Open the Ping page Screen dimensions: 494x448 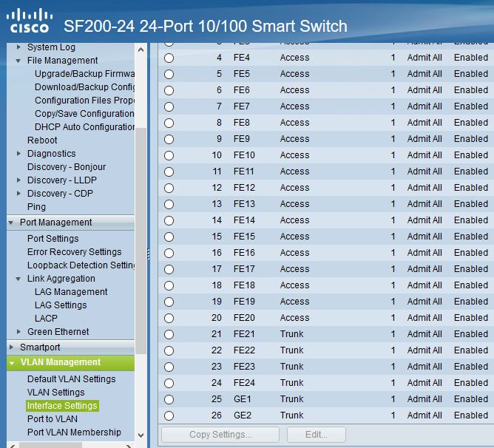(x=36, y=207)
